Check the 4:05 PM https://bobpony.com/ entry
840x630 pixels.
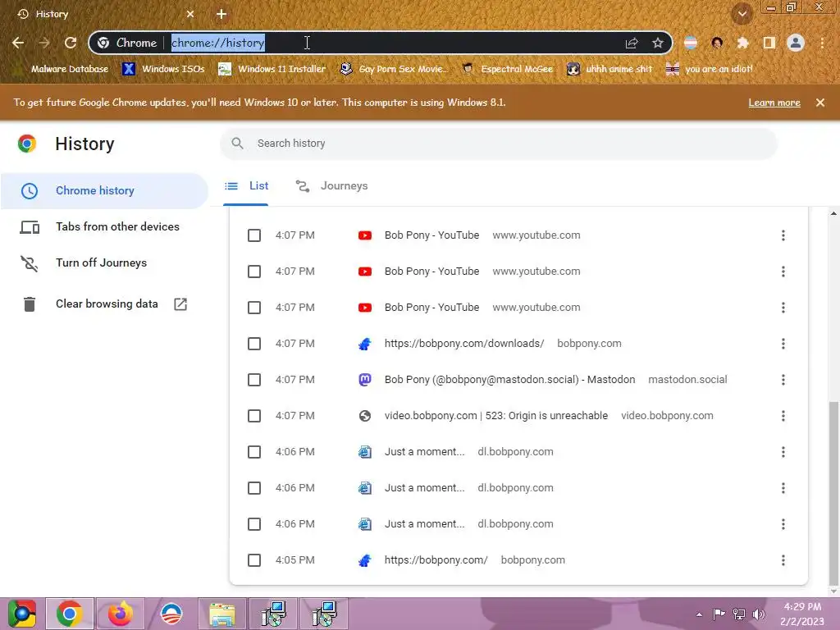pos(254,560)
